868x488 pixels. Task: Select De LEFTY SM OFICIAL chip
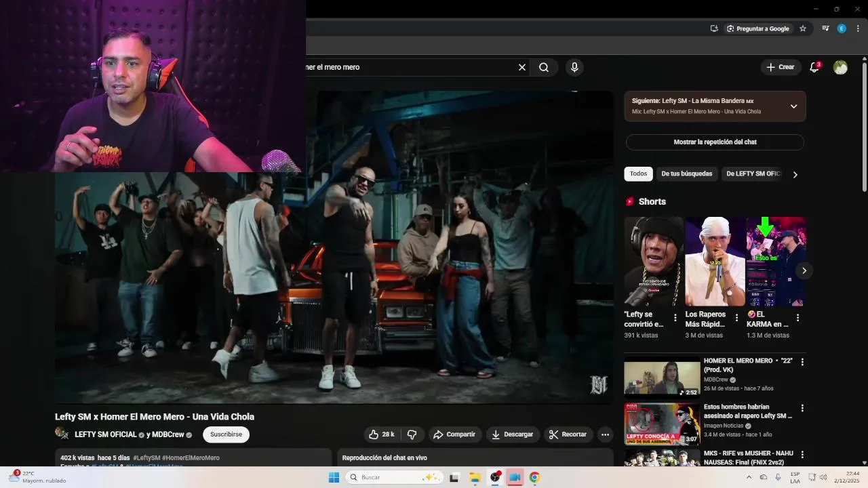753,174
